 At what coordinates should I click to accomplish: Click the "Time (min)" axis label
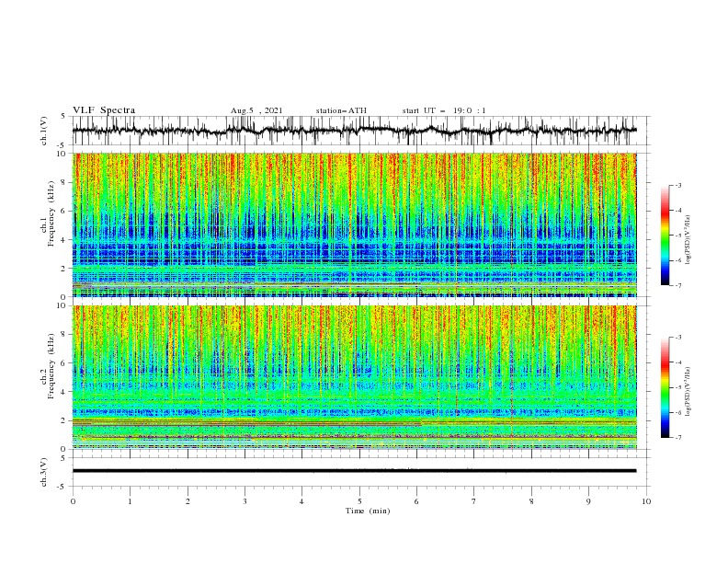pos(368,511)
